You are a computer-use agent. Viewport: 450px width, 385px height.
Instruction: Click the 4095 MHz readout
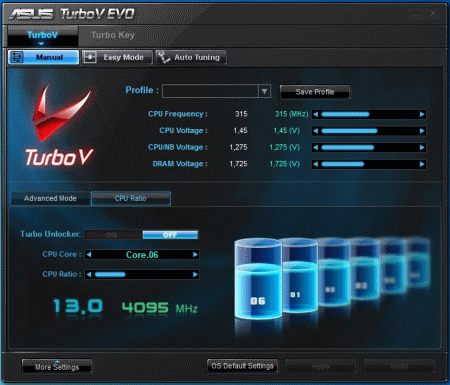tap(159, 308)
